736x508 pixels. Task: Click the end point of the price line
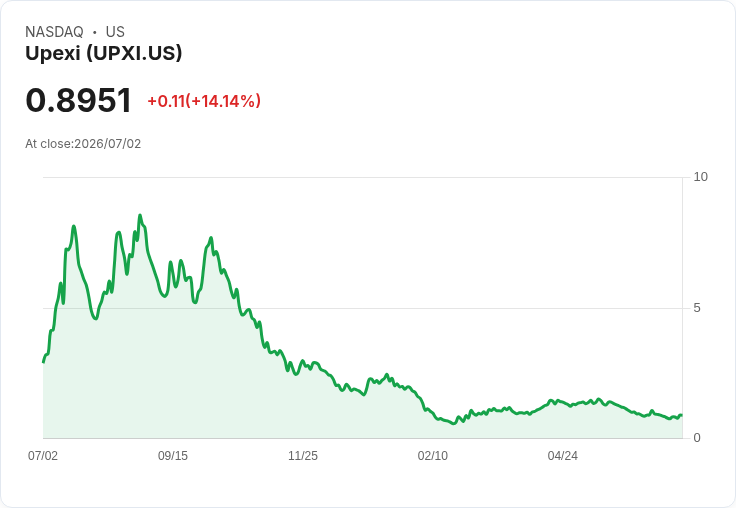pos(681,415)
